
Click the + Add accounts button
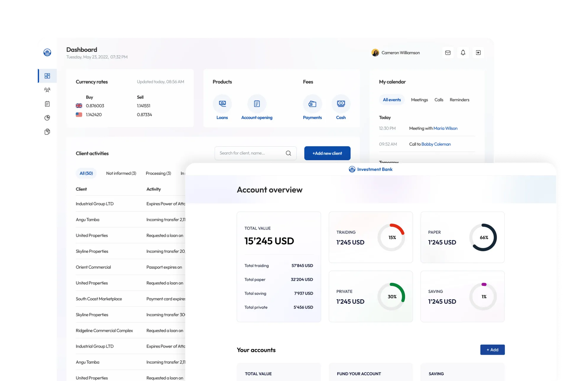pos(492,350)
